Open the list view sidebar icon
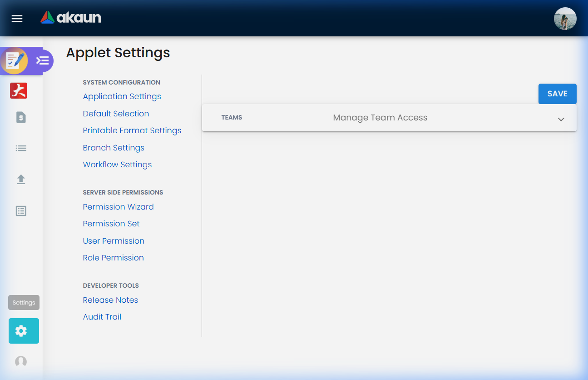 click(21, 148)
